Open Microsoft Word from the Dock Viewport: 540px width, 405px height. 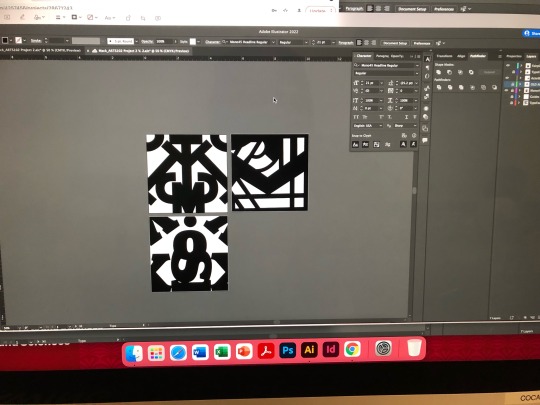point(200,352)
